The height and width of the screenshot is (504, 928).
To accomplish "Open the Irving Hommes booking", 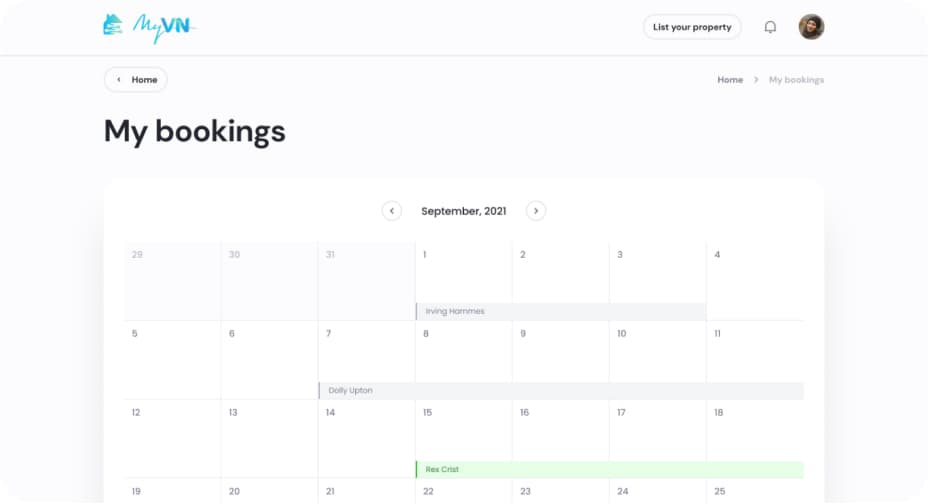I will (561, 311).
